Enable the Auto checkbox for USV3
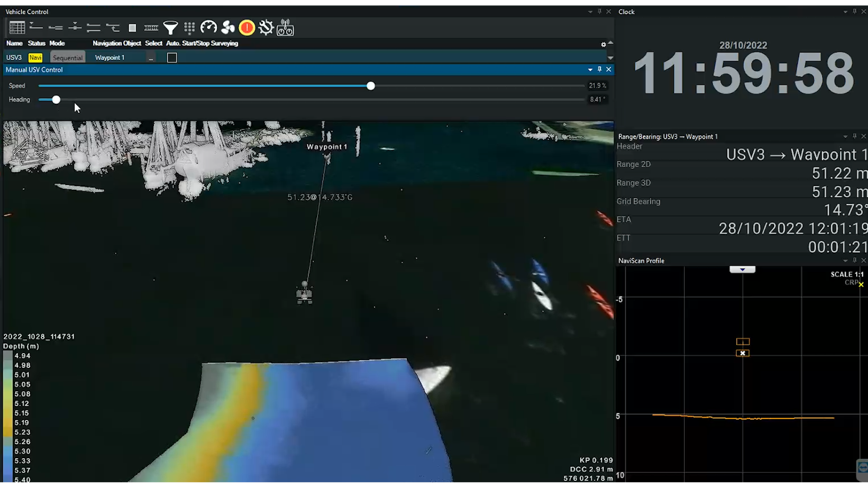The height and width of the screenshot is (488, 868). pos(172,58)
